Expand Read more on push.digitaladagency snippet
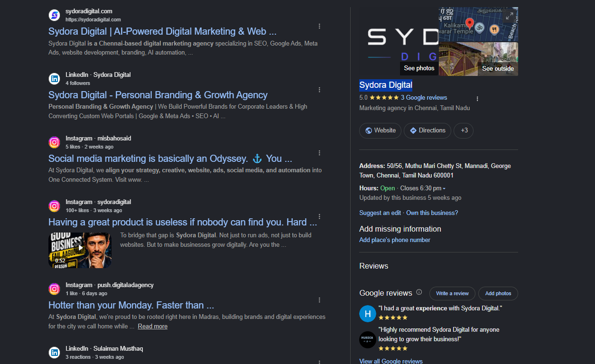The height and width of the screenshot is (364, 595). coord(153,327)
